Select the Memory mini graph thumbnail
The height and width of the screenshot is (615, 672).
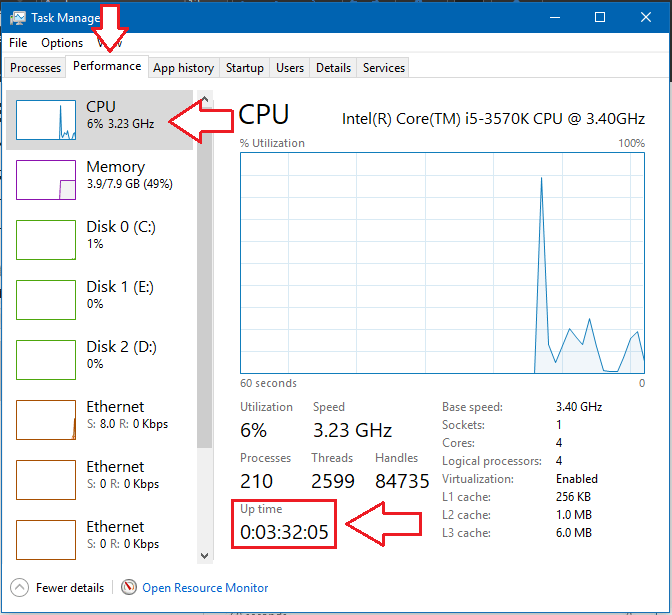46,180
